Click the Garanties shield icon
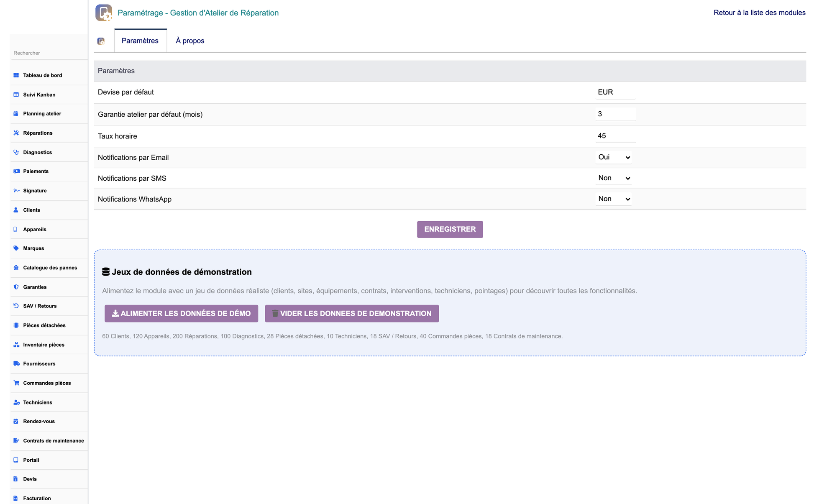Viewport: 814px width, 504px height. [16, 287]
